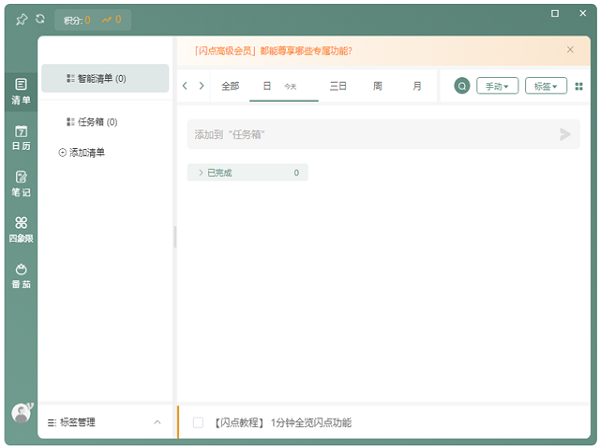The height and width of the screenshot is (447, 600).
Task: Open the 闪点高级会员 membership banner link
Action: click(273, 50)
